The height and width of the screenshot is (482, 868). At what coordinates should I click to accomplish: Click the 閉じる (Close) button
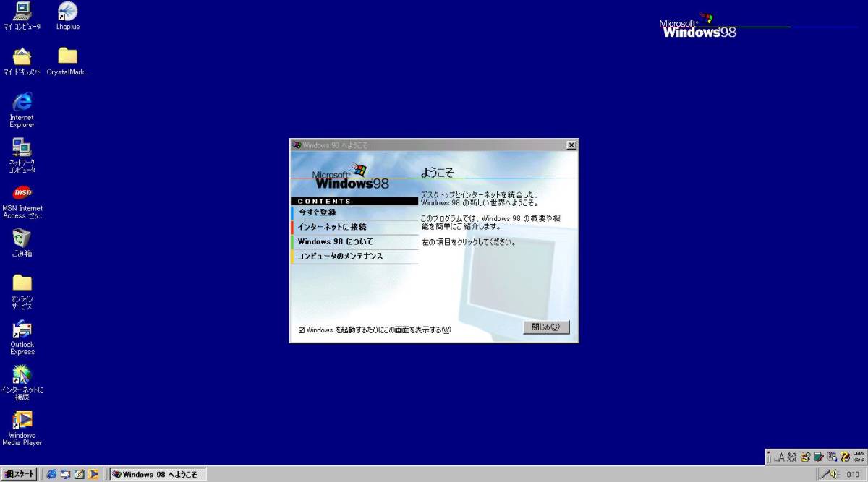(x=546, y=327)
